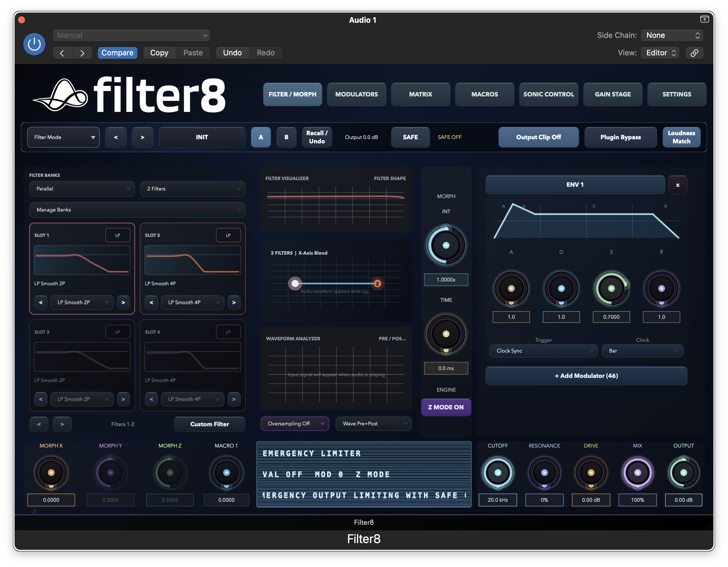This screenshot has width=728, height=567.
Task: Open the Oversampling Off dropdown
Action: (x=295, y=424)
